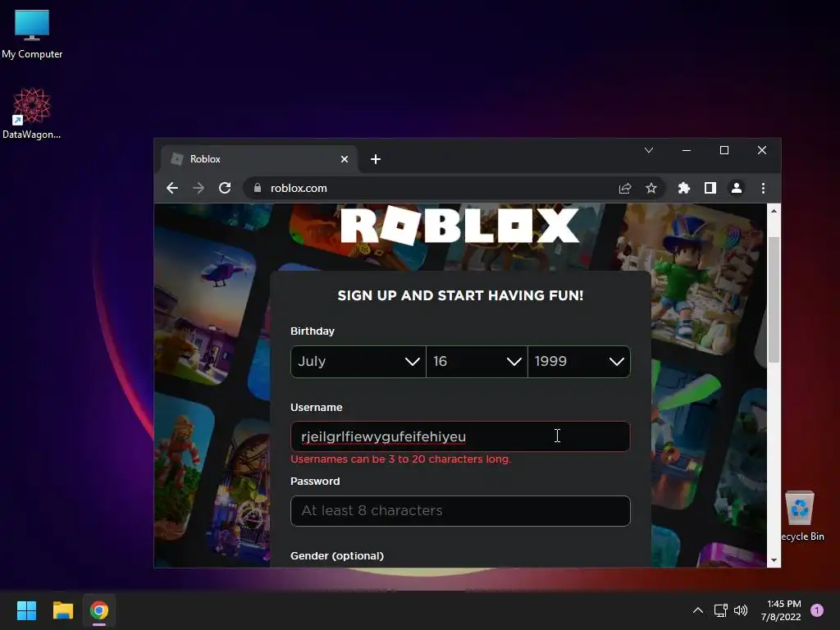
Task: Click the 'Gender (optional)' label
Action: click(337, 556)
